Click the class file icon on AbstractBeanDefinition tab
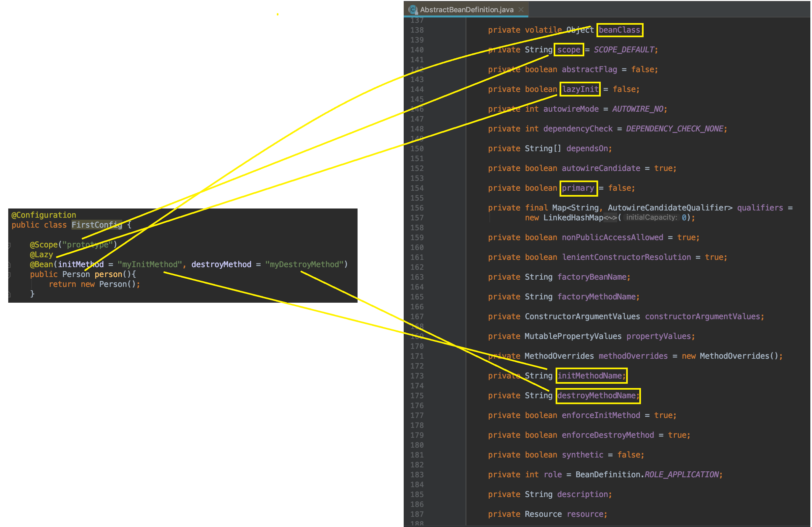 [x=413, y=10]
